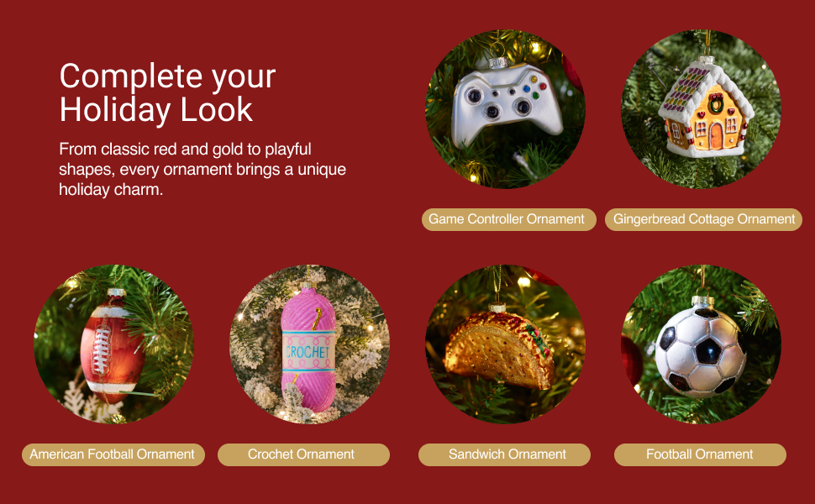View the American football ornament picture
The height and width of the screenshot is (504, 815).
[x=113, y=344]
